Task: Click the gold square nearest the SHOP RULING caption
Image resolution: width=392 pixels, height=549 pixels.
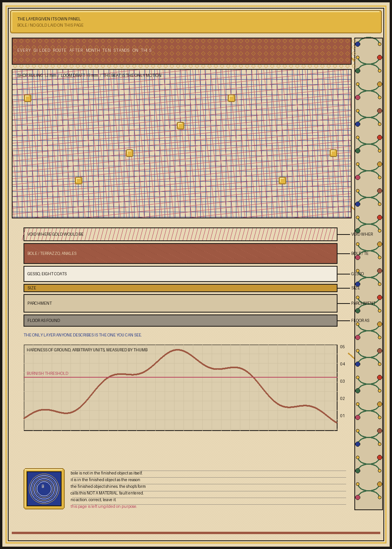Action: click(x=28, y=98)
